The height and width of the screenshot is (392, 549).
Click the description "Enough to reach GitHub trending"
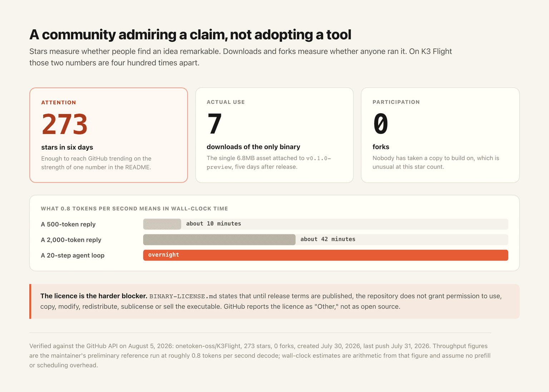96,163
